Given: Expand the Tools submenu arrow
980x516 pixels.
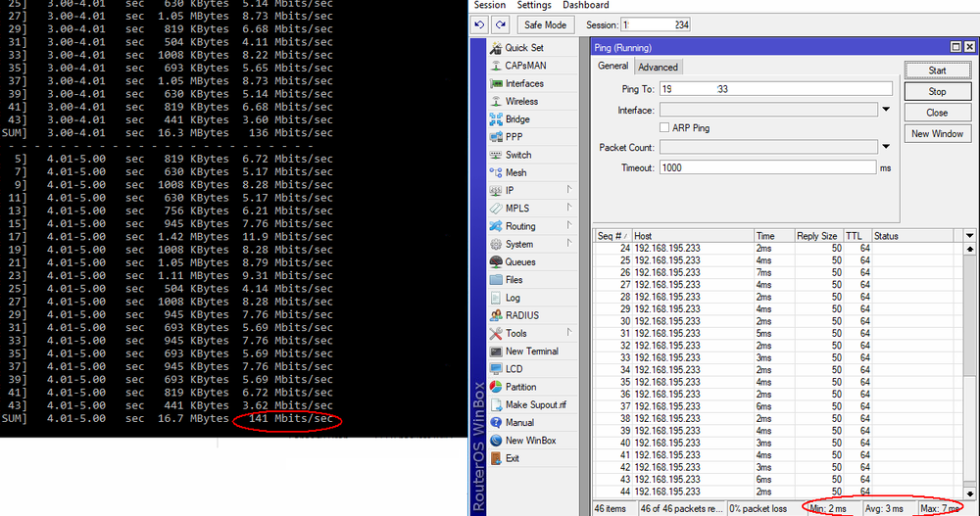Looking at the screenshot, I should pos(569,332).
